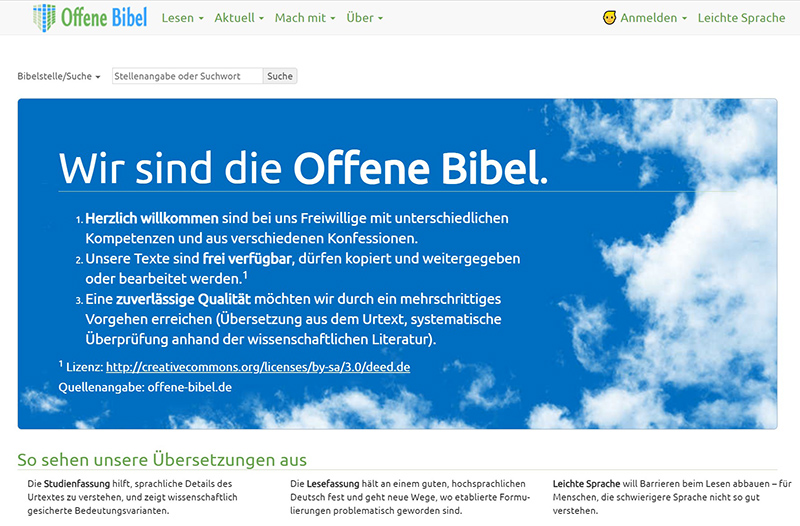The image size is (800, 526).
Task: Click the user avatar icon beside Anmelden
Action: pos(609,18)
